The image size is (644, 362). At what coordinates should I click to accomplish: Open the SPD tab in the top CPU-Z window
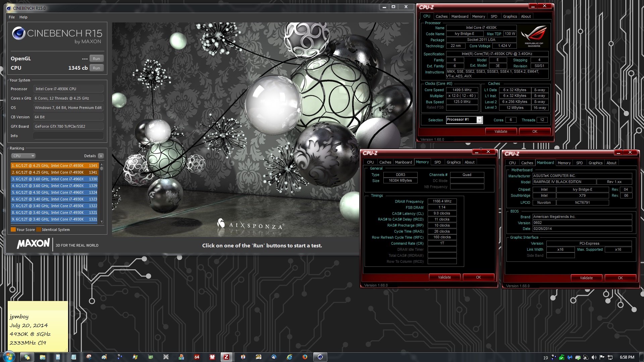coord(494,16)
